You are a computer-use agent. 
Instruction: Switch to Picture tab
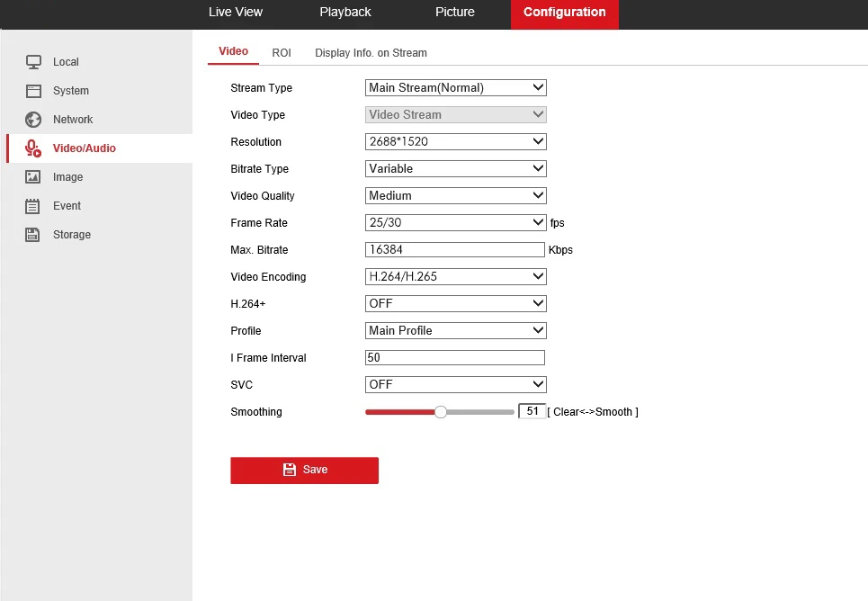[x=454, y=13]
